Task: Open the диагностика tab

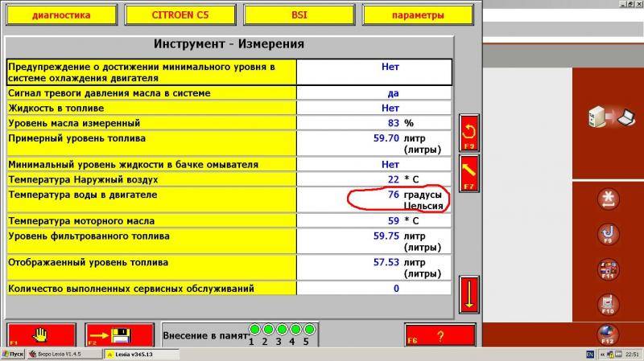Action: pyautogui.click(x=61, y=14)
